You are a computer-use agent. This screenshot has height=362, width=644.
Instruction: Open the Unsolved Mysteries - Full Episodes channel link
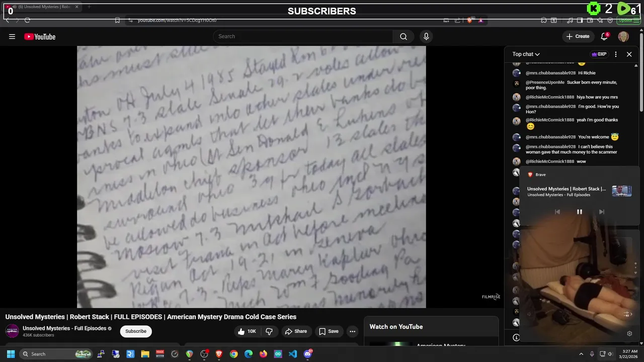[x=64, y=328]
